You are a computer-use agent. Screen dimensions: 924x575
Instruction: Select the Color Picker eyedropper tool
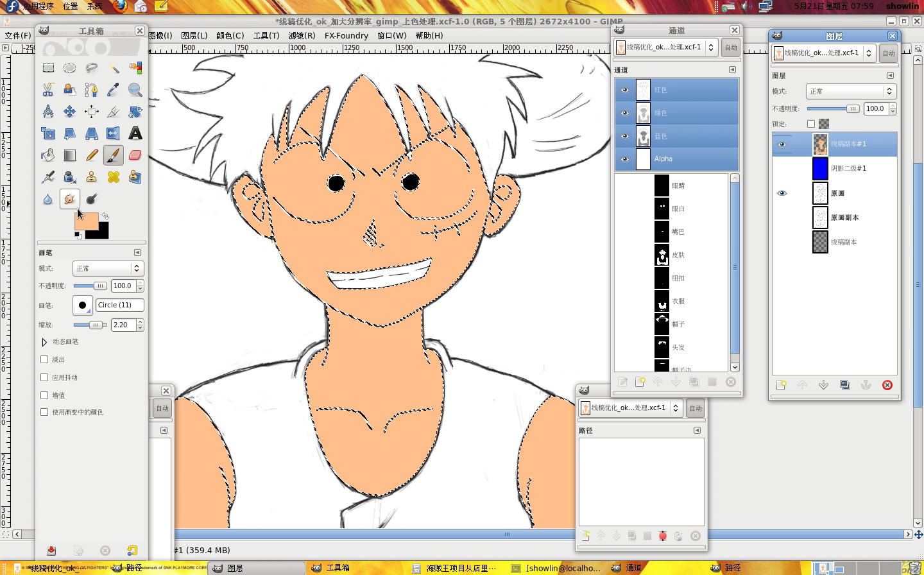[x=114, y=90]
